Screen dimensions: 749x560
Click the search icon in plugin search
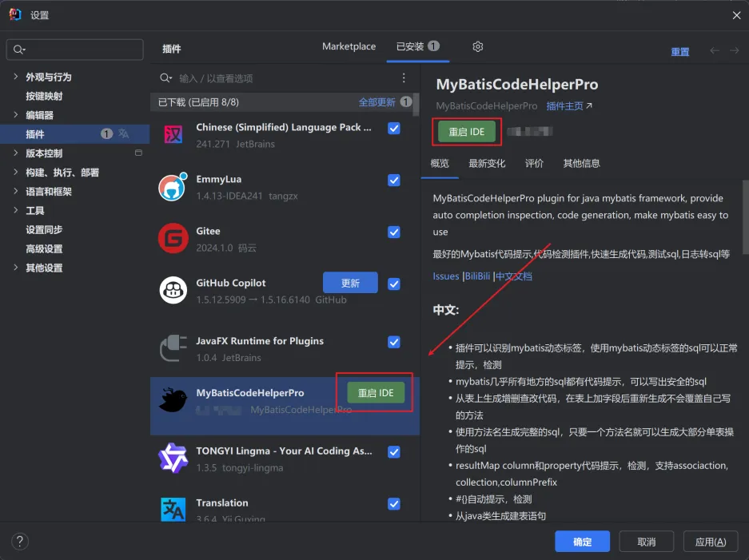[165, 77]
